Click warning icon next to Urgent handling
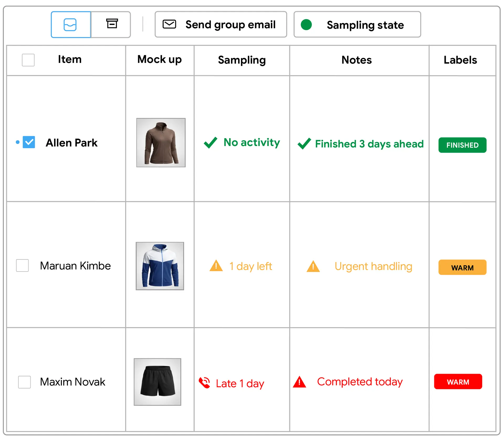This screenshot has width=504, height=438. [313, 266]
